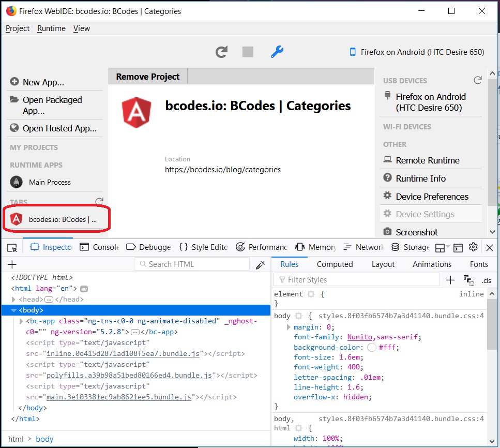Toggle pseudo-class panel icon
This screenshot has width=500, height=448.
[x=468, y=280]
